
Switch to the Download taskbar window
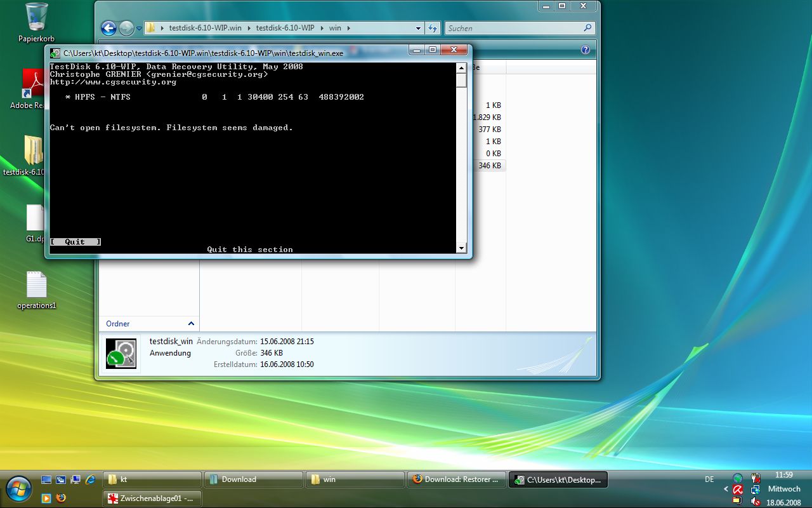[254, 479]
